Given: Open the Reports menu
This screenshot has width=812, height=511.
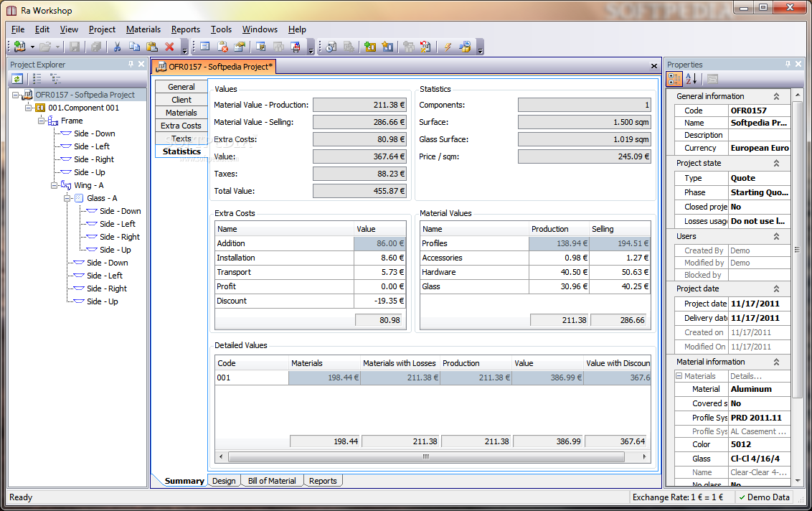Looking at the screenshot, I should (185, 29).
